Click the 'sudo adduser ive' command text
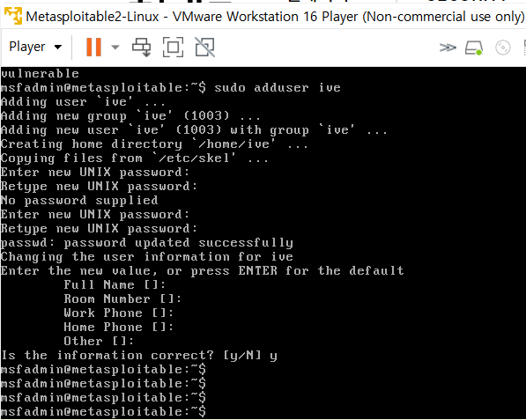 pos(278,88)
